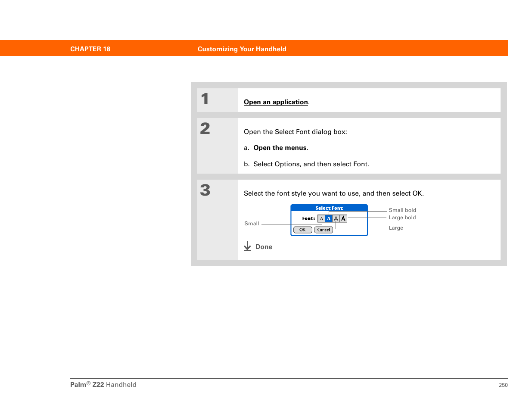This screenshot has height=411, width=532.
Task: Click the 'Large bold' callout label
Action: [x=402, y=218]
